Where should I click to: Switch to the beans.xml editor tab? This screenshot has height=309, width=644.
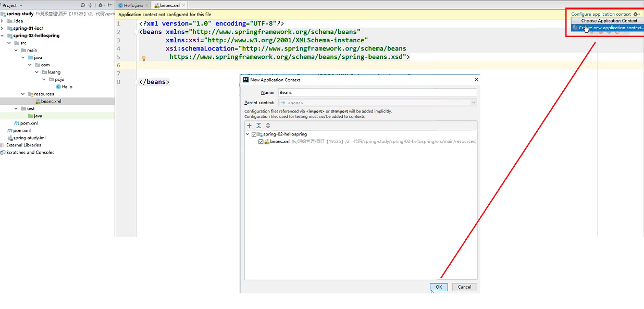(x=170, y=5)
